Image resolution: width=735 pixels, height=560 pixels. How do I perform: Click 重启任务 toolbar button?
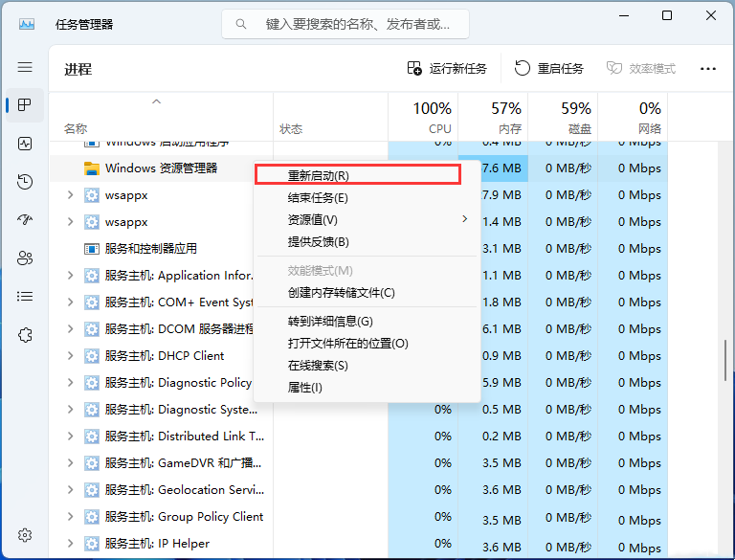[549, 69]
